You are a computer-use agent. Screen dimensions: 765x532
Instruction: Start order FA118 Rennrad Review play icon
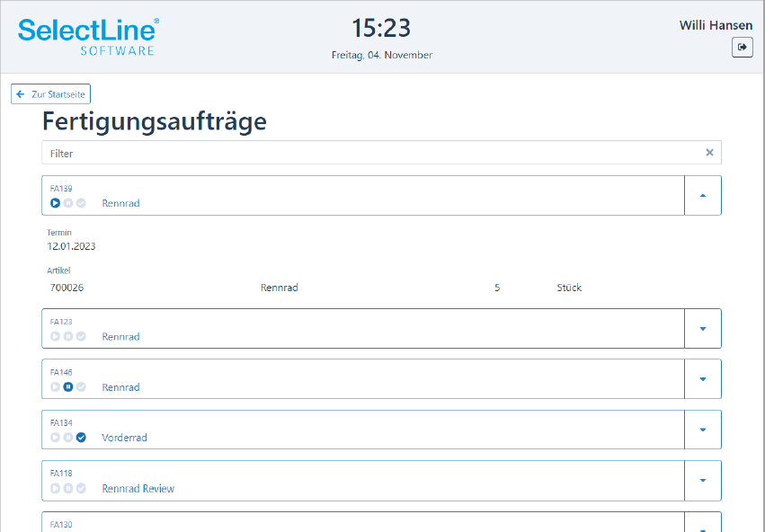pyautogui.click(x=55, y=488)
